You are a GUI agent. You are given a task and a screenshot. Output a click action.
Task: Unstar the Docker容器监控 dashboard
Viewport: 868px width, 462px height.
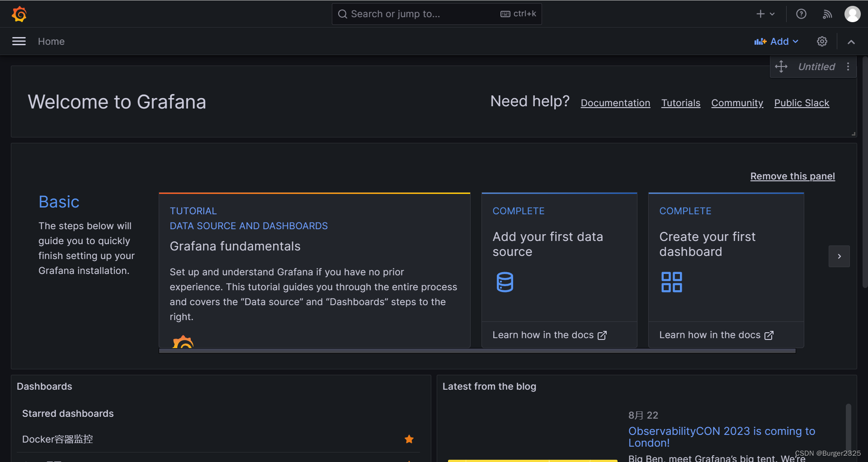(x=409, y=439)
